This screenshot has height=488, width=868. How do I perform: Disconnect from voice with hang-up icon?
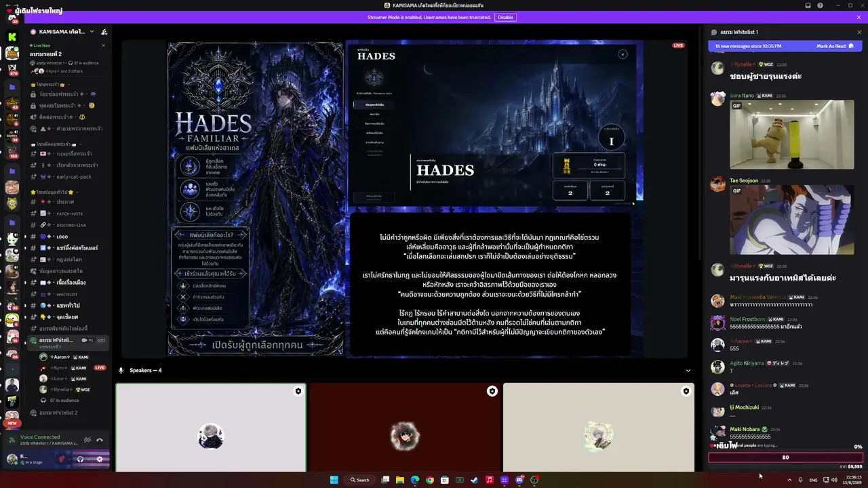(x=100, y=440)
